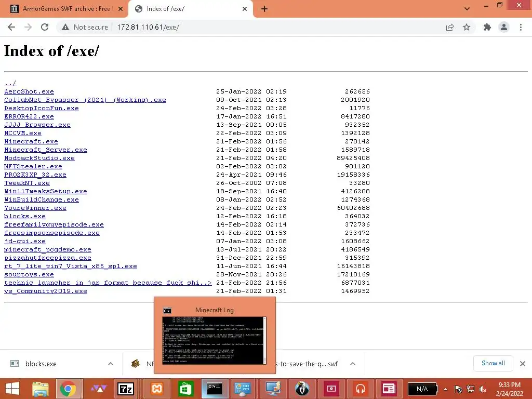The width and height of the screenshot is (532, 399).
Task: Open the TweakNT.exe link
Action: tap(27, 183)
